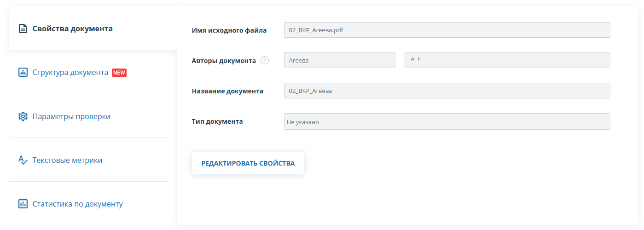Image resolution: width=644 pixels, height=230 pixels.
Task: Click the checkmark-letter icon beside Текстовые метрики
Action: click(23, 160)
